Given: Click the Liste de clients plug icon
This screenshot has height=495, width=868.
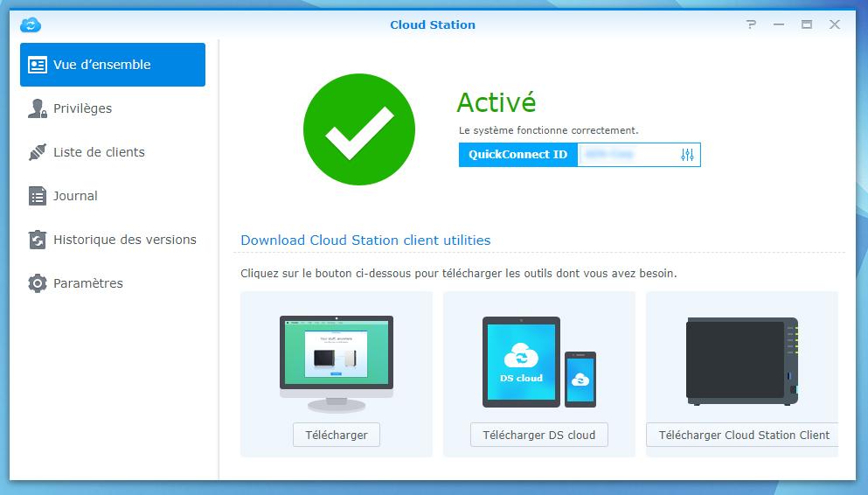Looking at the screenshot, I should (37, 152).
